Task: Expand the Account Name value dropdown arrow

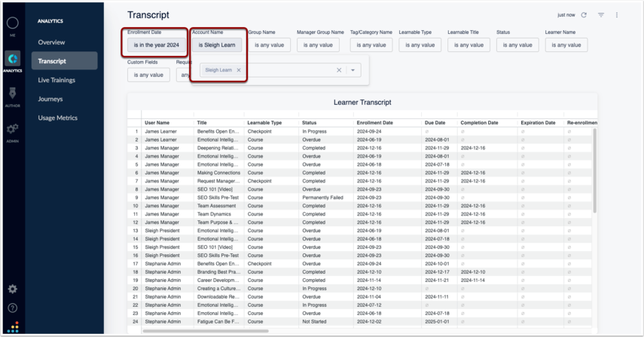Action: 353,70
